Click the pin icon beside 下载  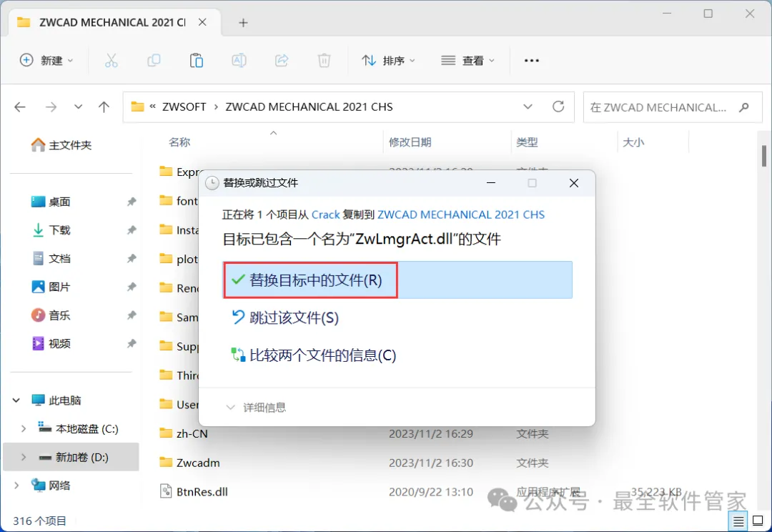point(132,230)
